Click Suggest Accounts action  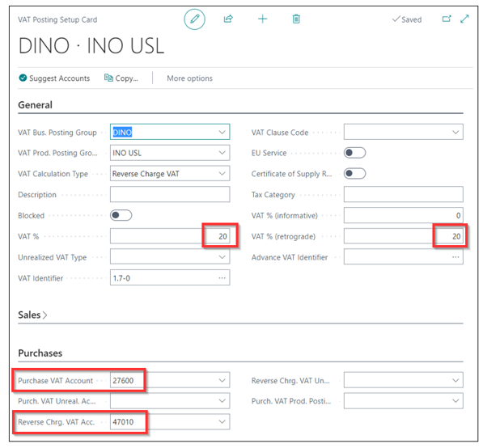click(54, 78)
